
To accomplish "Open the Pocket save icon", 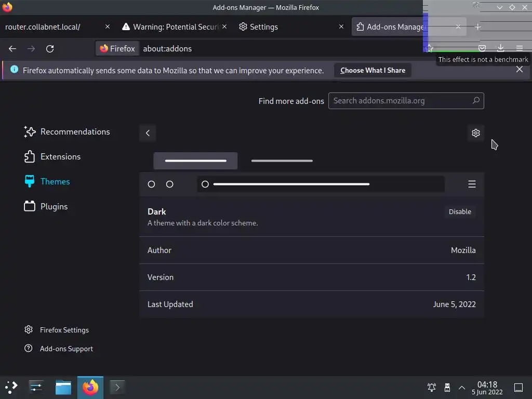I will 482,48.
